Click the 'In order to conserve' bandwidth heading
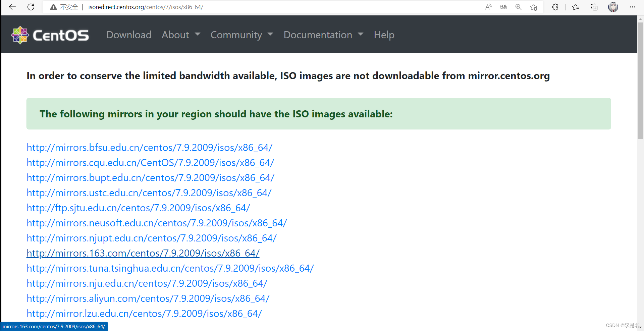The width and height of the screenshot is (644, 331). point(288,76)
